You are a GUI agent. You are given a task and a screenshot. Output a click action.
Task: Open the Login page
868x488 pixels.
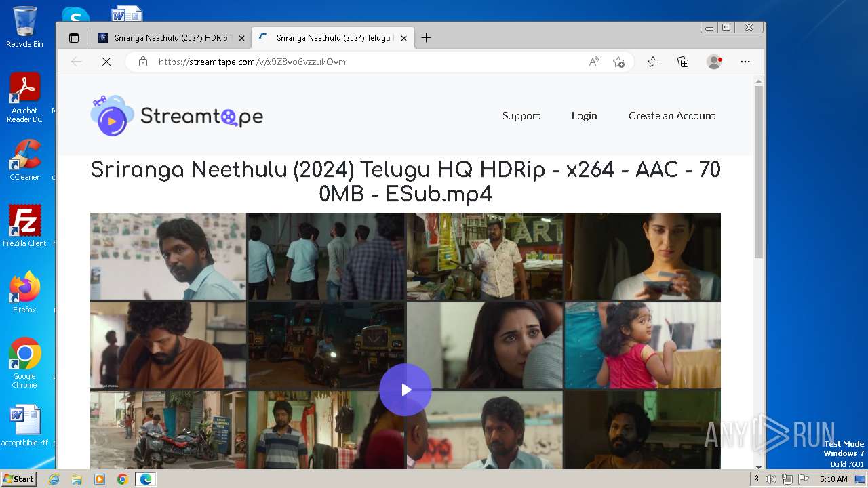click(x=584, y=116)
